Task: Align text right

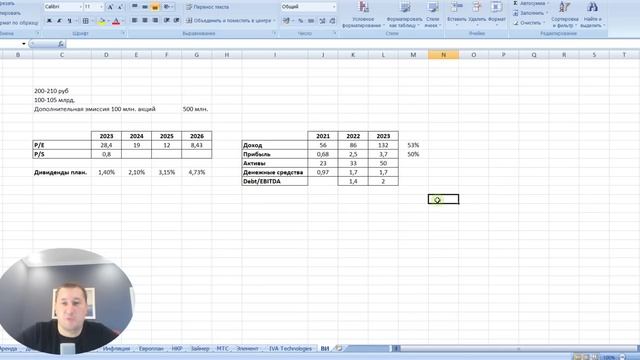Action: pos(155,20)
